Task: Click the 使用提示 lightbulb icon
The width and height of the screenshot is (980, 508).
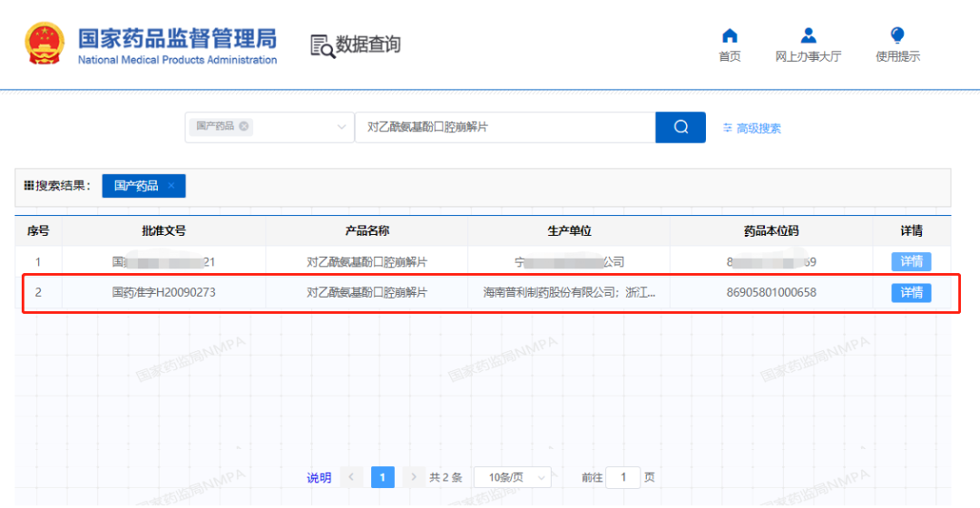Action: [897, 36]
